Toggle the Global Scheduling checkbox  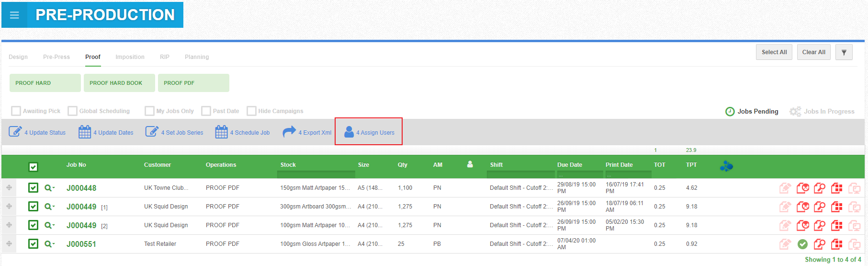pyautogui.click(x=72, y=111)
